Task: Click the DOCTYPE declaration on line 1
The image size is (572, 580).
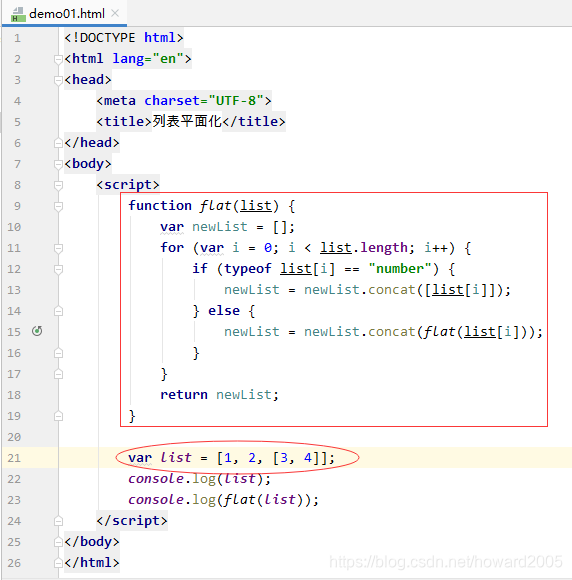Action: click(x=124, y=38)
